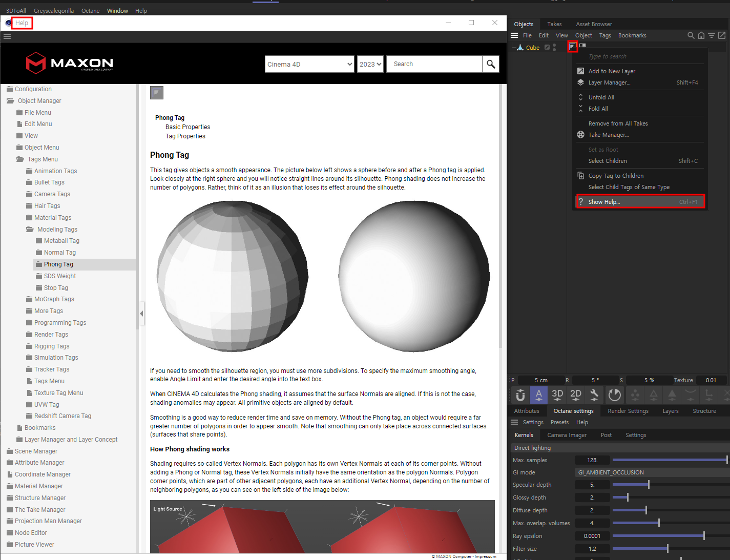Screen dimensions: 730x560
Task: Open the Octane menu in menu bar
Action: 90,11
